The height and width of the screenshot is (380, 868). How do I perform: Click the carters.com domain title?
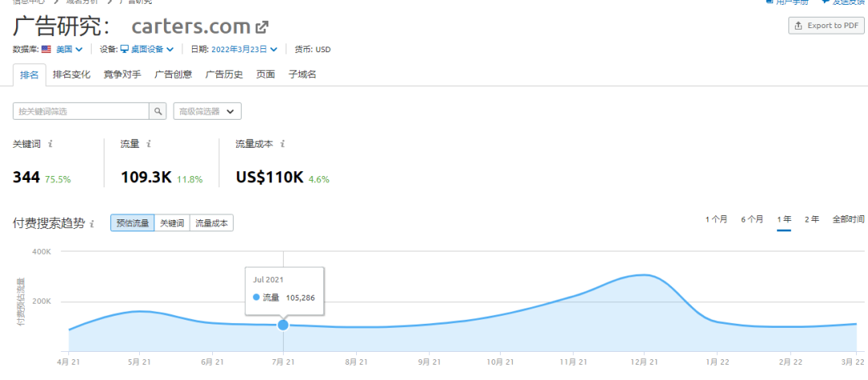click(191, 27)
